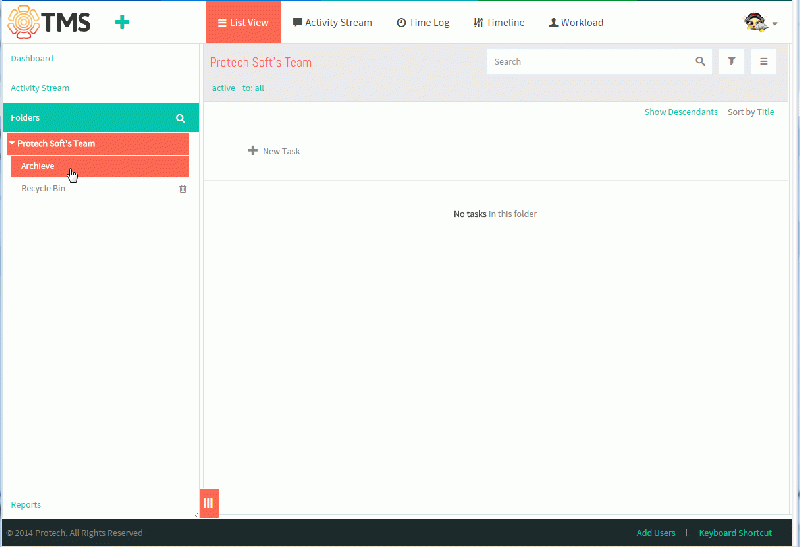Open the user avatar menu

click(x=760, y=22)
